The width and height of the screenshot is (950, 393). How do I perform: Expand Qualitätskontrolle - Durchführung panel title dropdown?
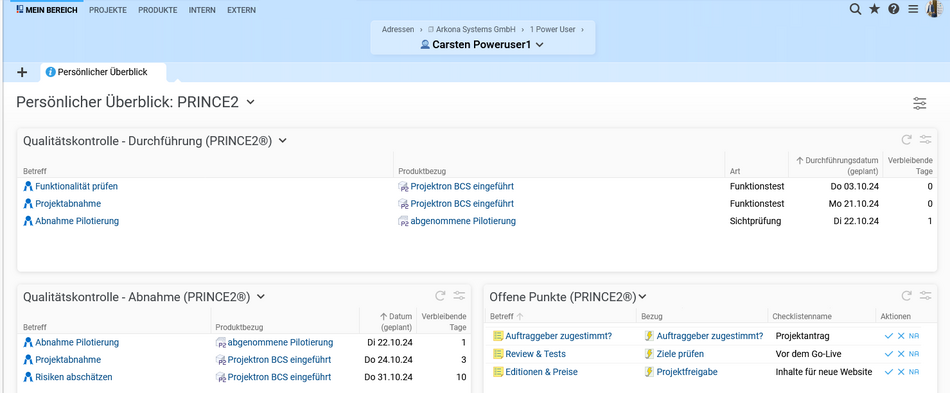[x=282, y=141]
